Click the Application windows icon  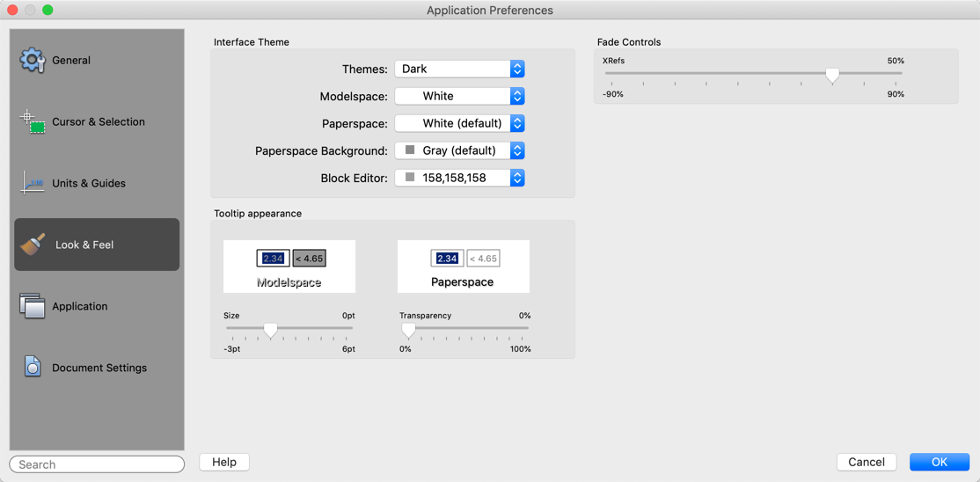tap(33, 306)
